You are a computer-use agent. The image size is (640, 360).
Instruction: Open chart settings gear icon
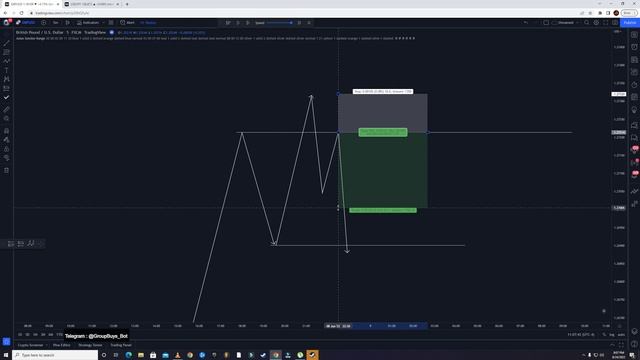[x=596, y=23]
